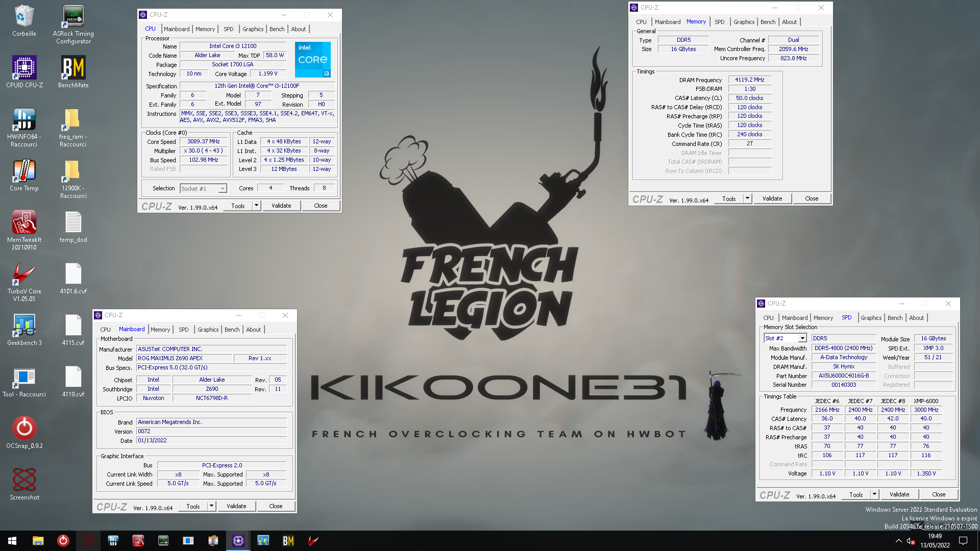
Task: Open Tool - Raccourci desktop shortcut
Action: [x=24, y=382]
